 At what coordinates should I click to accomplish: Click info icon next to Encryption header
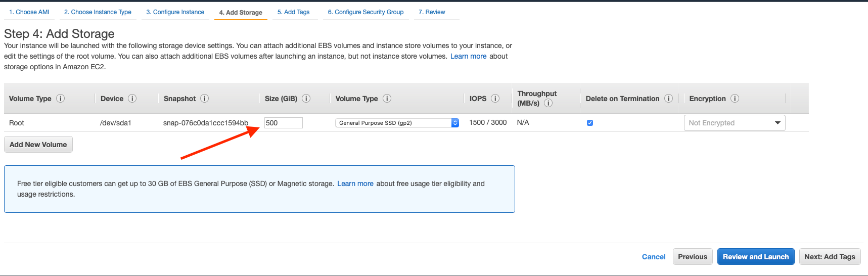(x=735, y=99)
